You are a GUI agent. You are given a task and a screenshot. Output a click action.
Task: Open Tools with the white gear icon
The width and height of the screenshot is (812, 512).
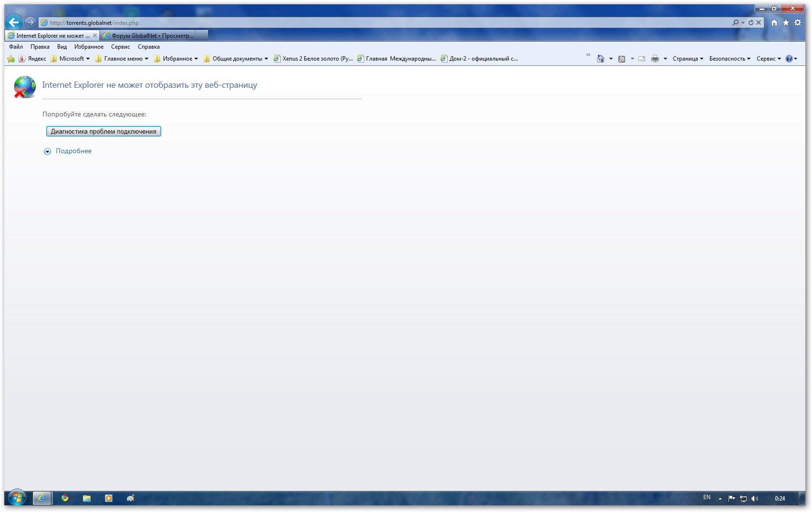tap(798, 22)
